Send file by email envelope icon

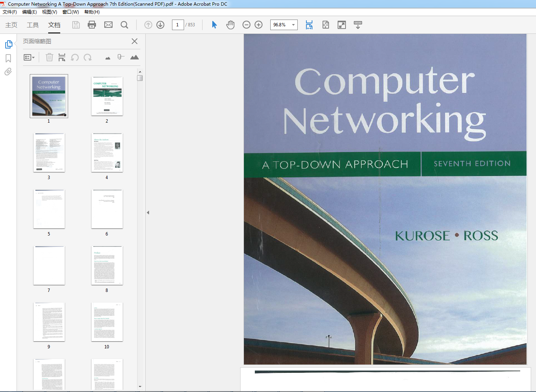coord(108,25)
